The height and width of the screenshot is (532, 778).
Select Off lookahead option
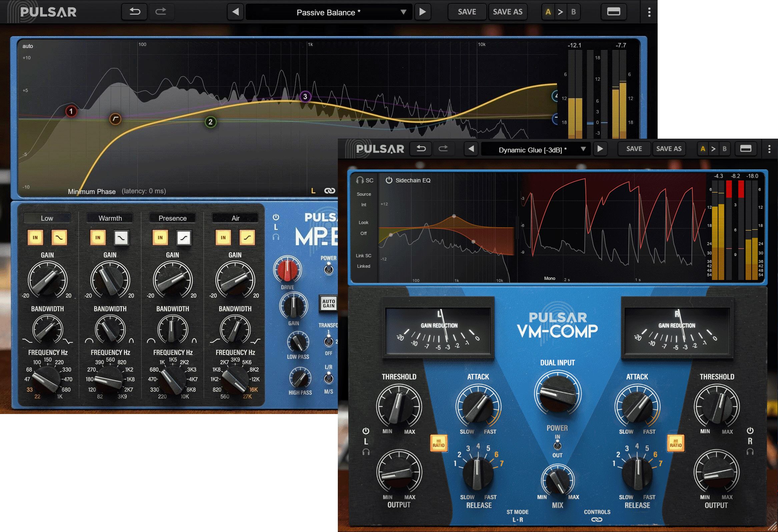[x=363, y=234]
